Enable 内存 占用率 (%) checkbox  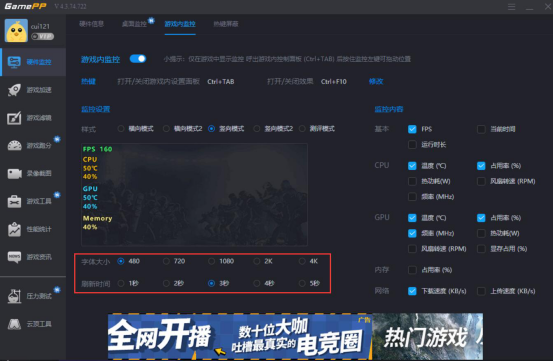[412, 270]
